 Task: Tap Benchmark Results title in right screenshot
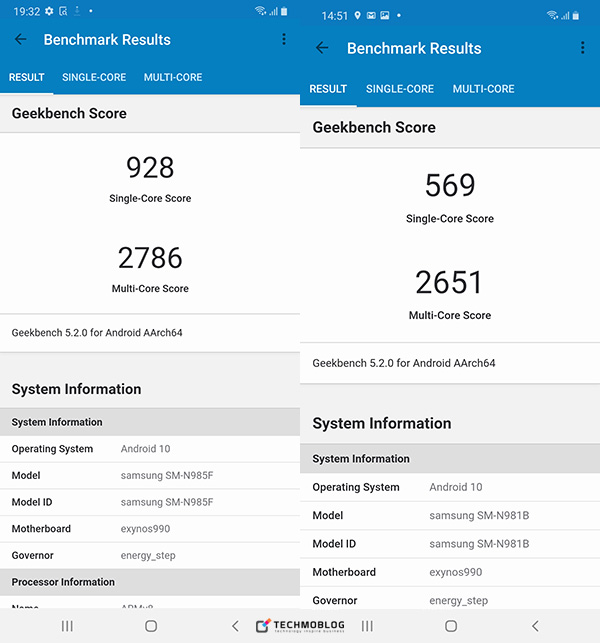pos(414,48)
